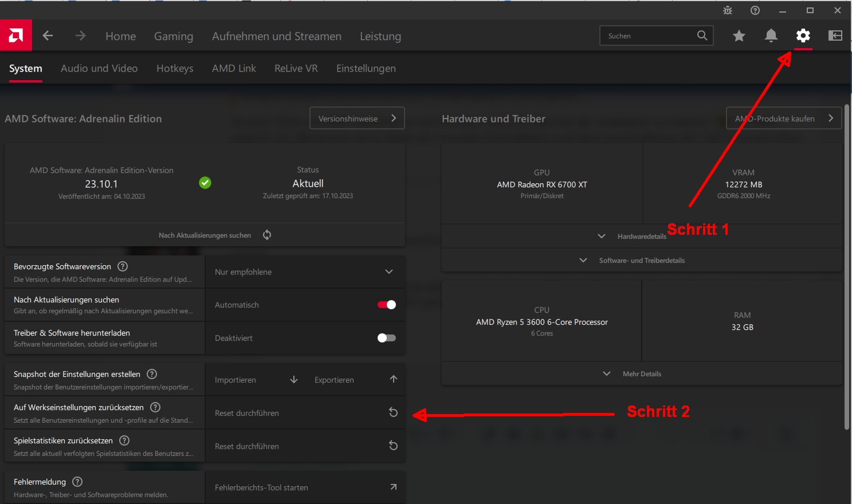Switch to the Hotkeys tab
Image resolution: width=852 pixels, height=504 pixels.
click(x=175, y=68)
